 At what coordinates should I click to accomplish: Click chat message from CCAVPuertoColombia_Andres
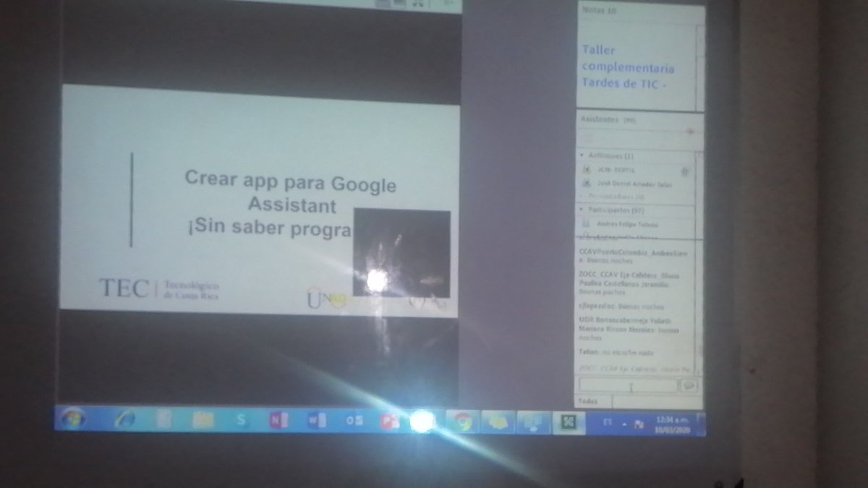point(633,257)
